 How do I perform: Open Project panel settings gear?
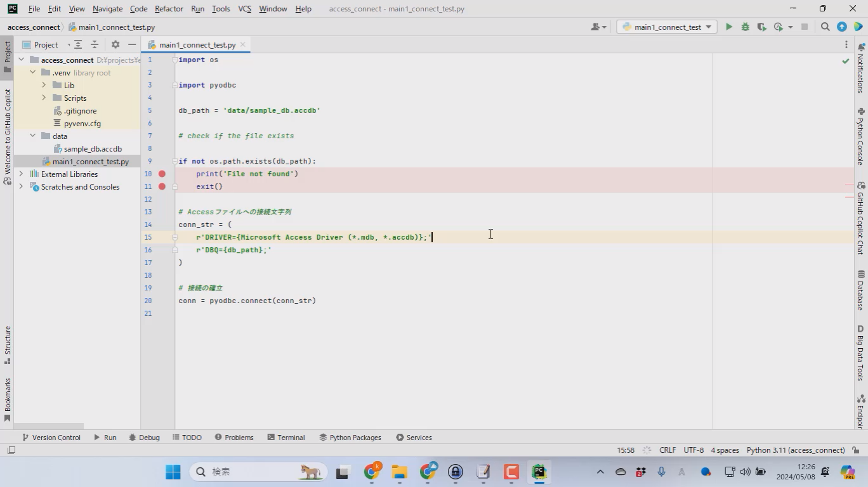(115, 44)
